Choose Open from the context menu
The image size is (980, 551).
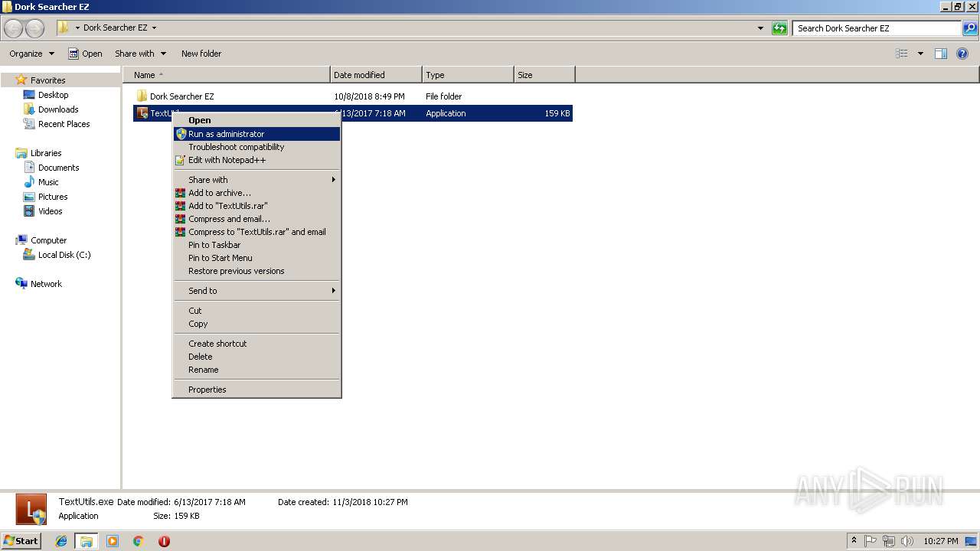point(256,120)
